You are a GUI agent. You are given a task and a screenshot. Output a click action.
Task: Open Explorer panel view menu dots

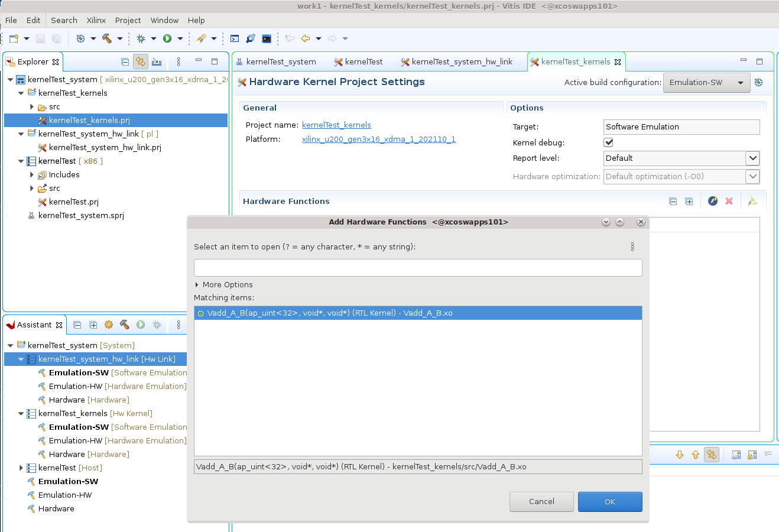click(178, 61)
